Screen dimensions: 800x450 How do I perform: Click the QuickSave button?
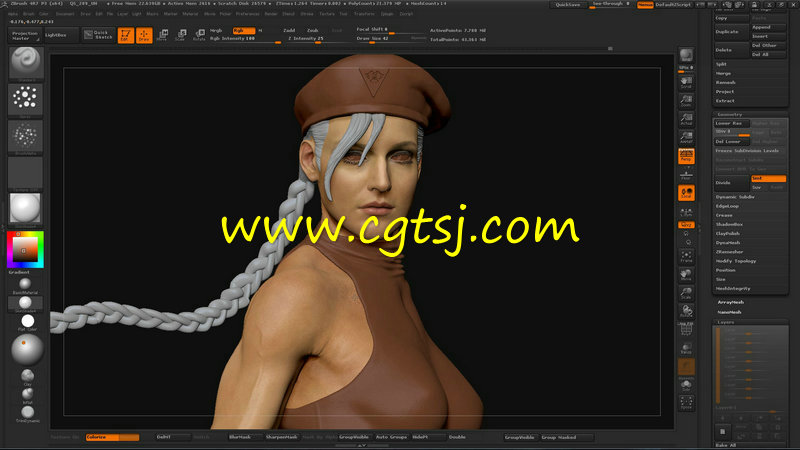pos(568,5)
